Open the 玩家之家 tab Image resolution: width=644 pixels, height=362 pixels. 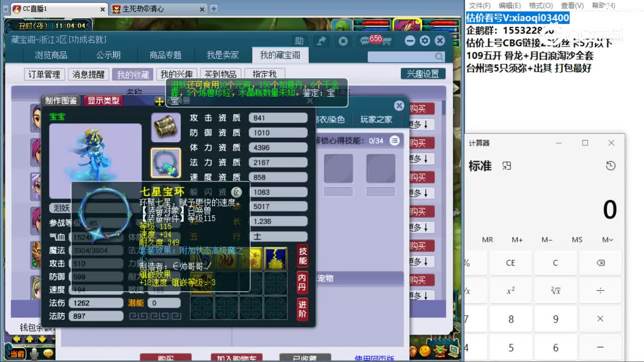[x=376, y=120]
